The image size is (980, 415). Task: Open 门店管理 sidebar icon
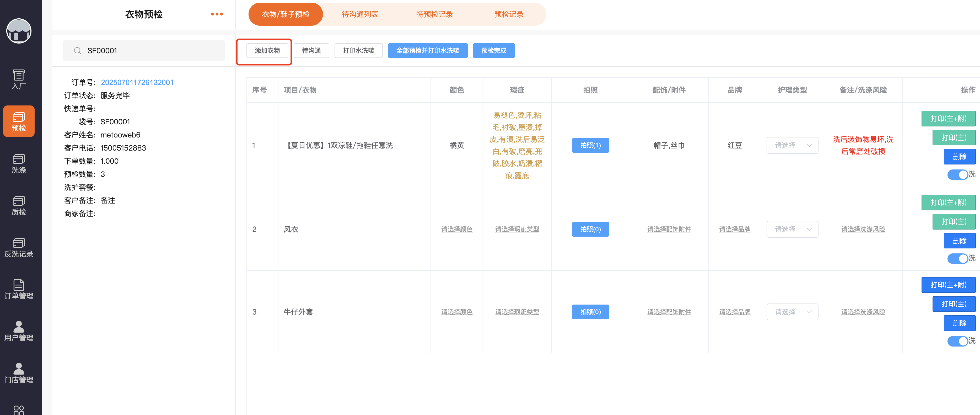19,373
